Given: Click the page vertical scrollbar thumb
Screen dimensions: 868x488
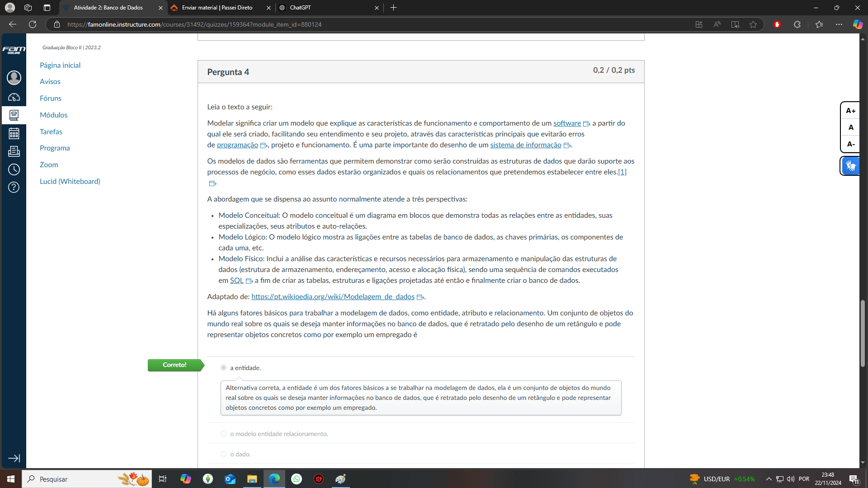Looking at the screenshot, I should [x=863, y=334].
